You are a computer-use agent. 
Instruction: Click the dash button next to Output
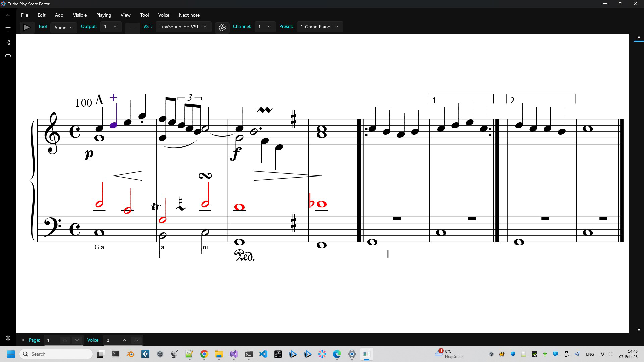(x=132, y=28)
